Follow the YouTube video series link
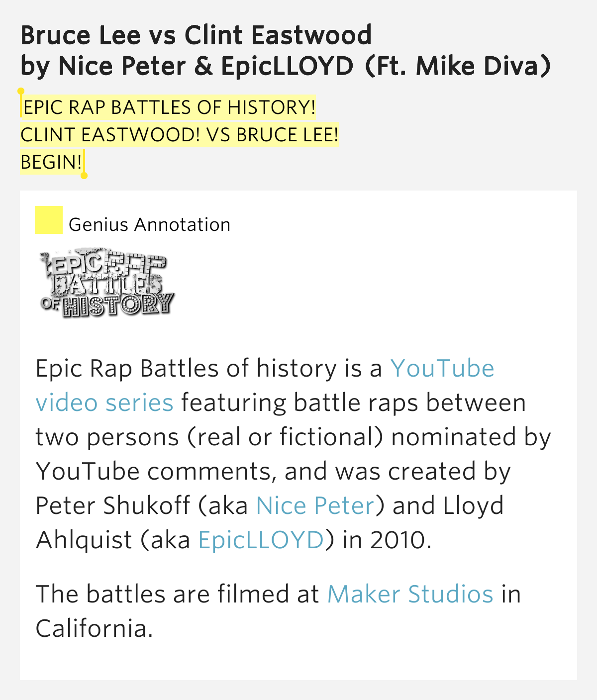 click(x=265, y=386)
